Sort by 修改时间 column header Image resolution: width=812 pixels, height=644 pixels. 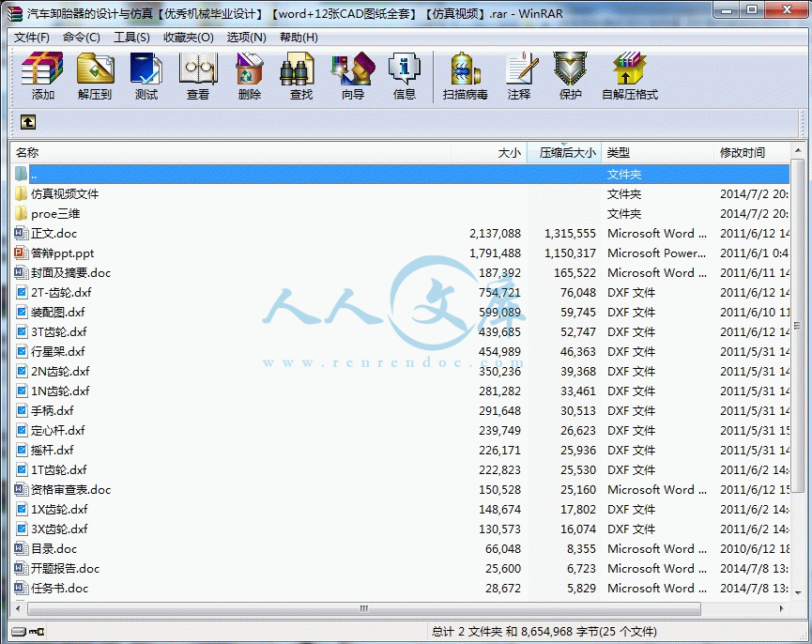click(x=753, y=153)
